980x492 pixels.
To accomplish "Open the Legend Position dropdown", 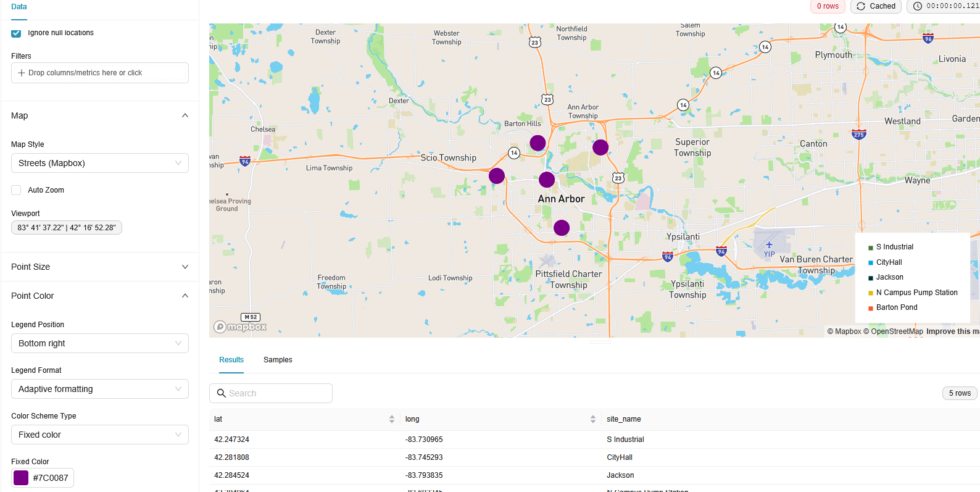I will point(100,343).
